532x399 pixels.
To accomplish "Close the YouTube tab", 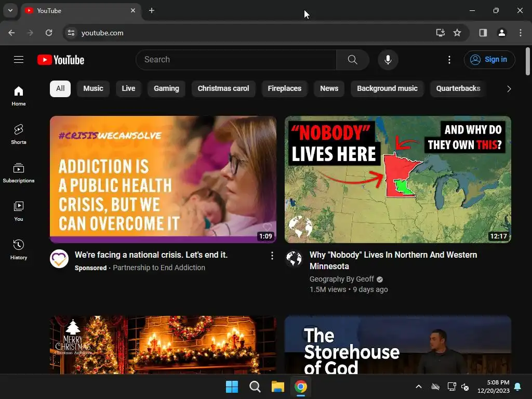I will pos(133,10).
